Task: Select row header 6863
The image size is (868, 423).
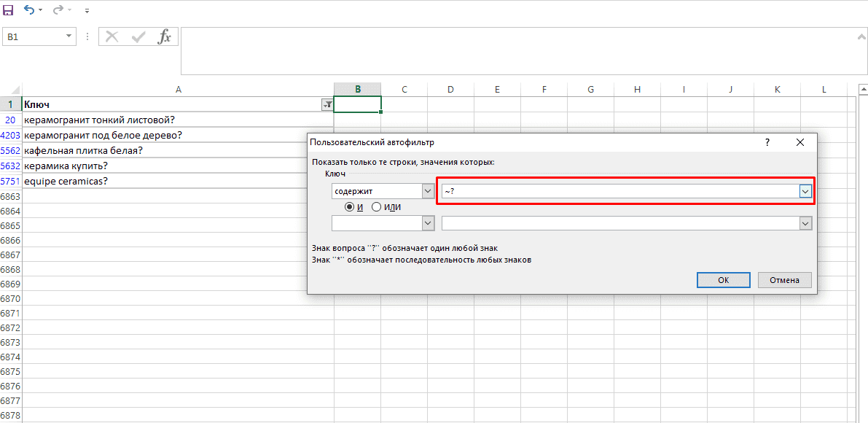Action: pos(10,197)
